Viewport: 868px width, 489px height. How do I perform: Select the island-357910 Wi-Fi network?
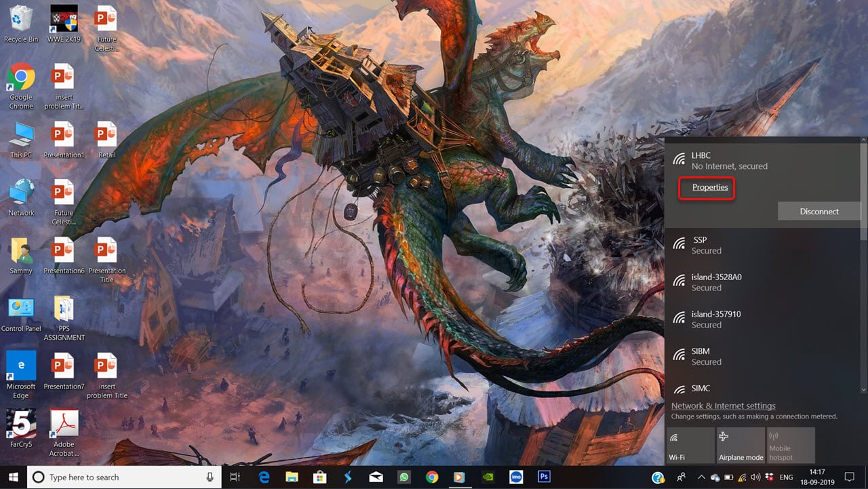tap(763, 319)
